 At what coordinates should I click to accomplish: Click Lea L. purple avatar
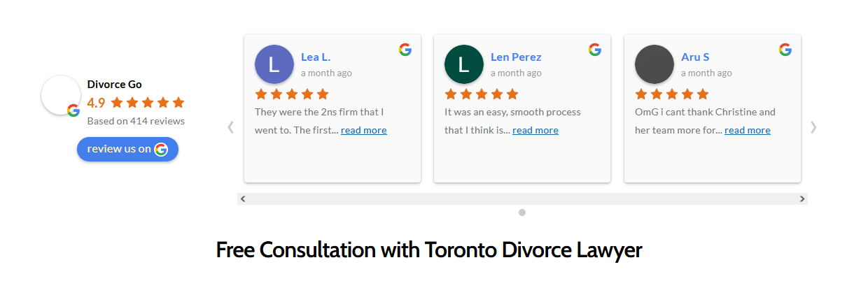274,64
